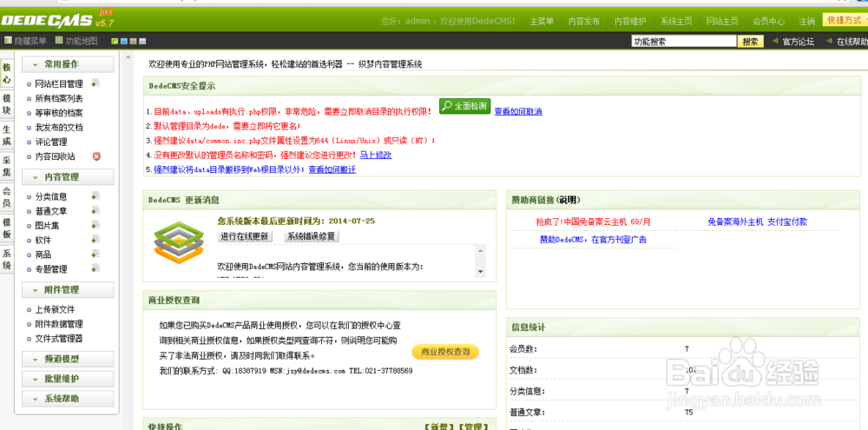Open sponsor link 免备案海外主机 支付宝付款
The height and width of the screenshot is (430, 868).
tap(757, 222)
